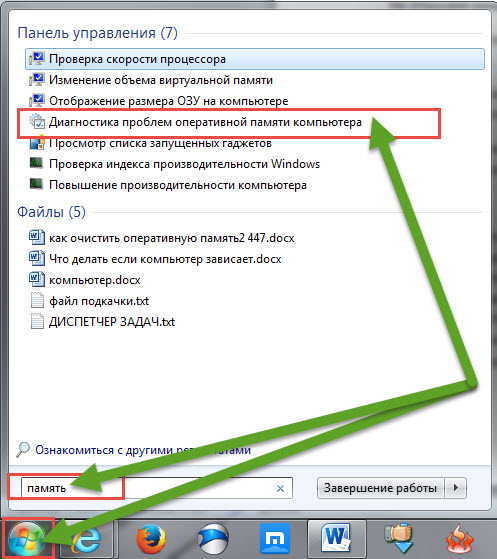
Task: Open Ознакомиться с другими результатами link
Action: tap(143, 450)
